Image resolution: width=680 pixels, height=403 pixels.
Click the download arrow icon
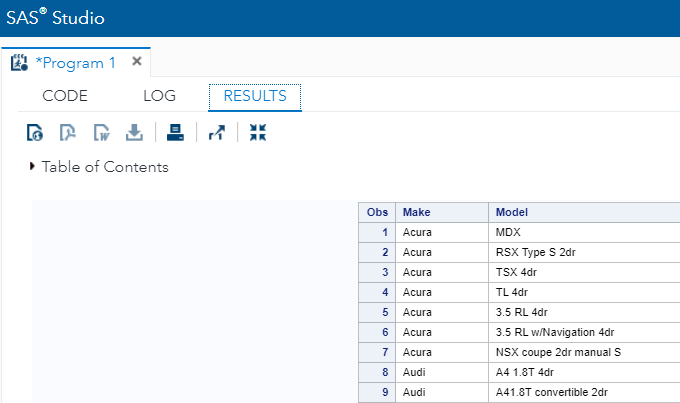click(x=134, y=132)
